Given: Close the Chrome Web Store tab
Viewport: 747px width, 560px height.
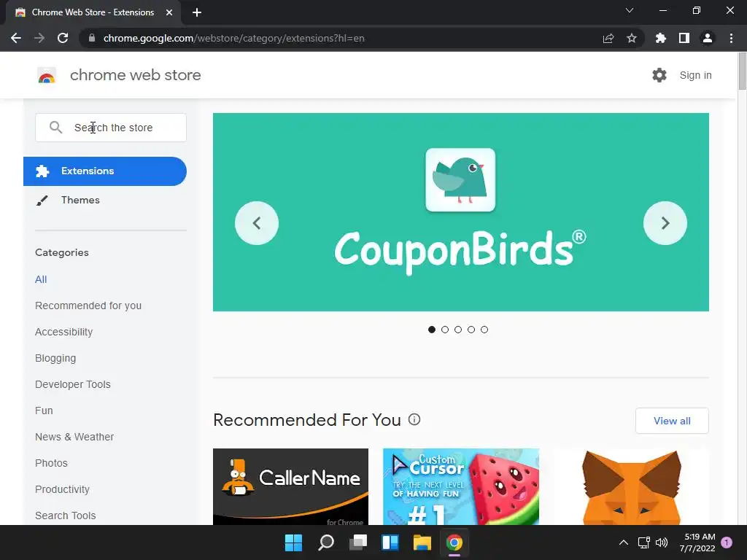Looking at the screenshot, I should [x=169, y=12].
